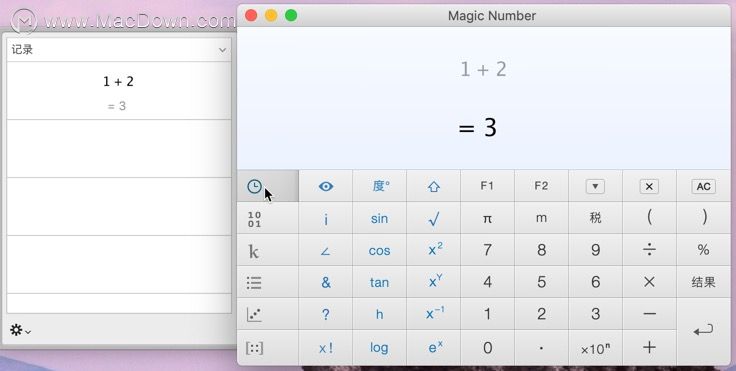
Task: Insert a closing parenthesis
Action: (x=703, y=218)
